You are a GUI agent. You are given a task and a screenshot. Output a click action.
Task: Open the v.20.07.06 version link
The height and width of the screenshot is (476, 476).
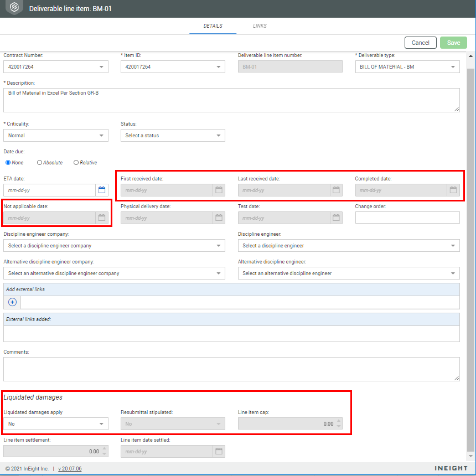pos(70,469)
